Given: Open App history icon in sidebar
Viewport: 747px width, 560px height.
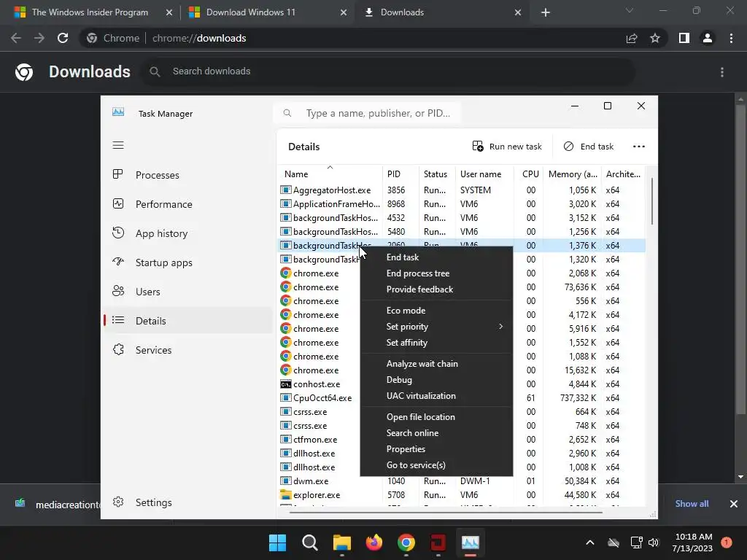Looking at the screenshot, I should pyautogui.click(x=118, y=233).
